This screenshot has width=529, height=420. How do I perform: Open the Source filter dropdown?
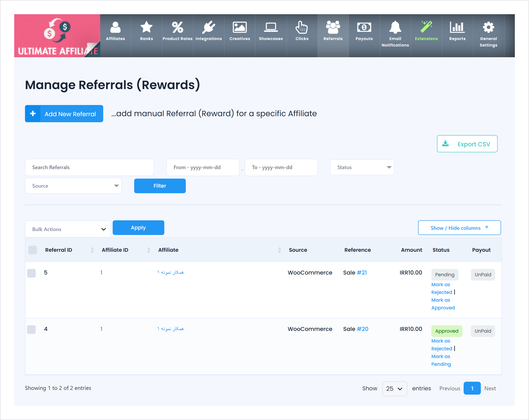(x=73, y=186)
